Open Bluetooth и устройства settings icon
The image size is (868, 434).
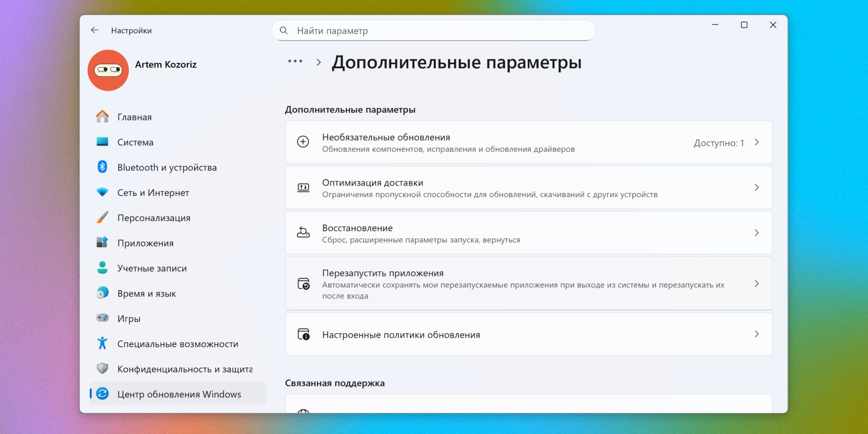(102, 167)
